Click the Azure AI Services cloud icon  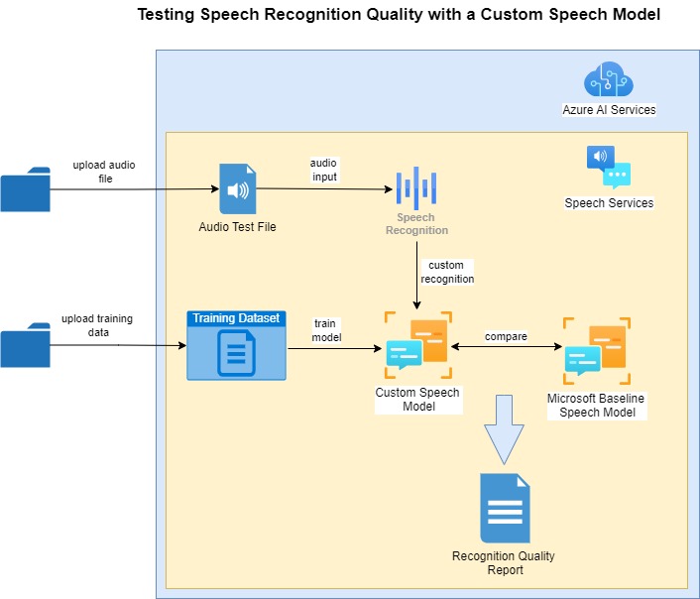(608, 78)
